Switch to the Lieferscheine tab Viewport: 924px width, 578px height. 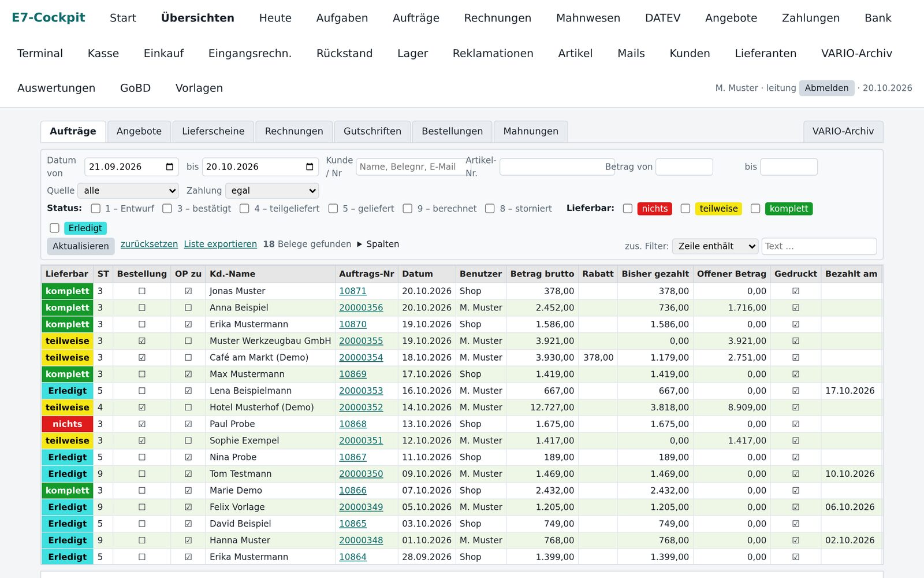tap(213, 131)
